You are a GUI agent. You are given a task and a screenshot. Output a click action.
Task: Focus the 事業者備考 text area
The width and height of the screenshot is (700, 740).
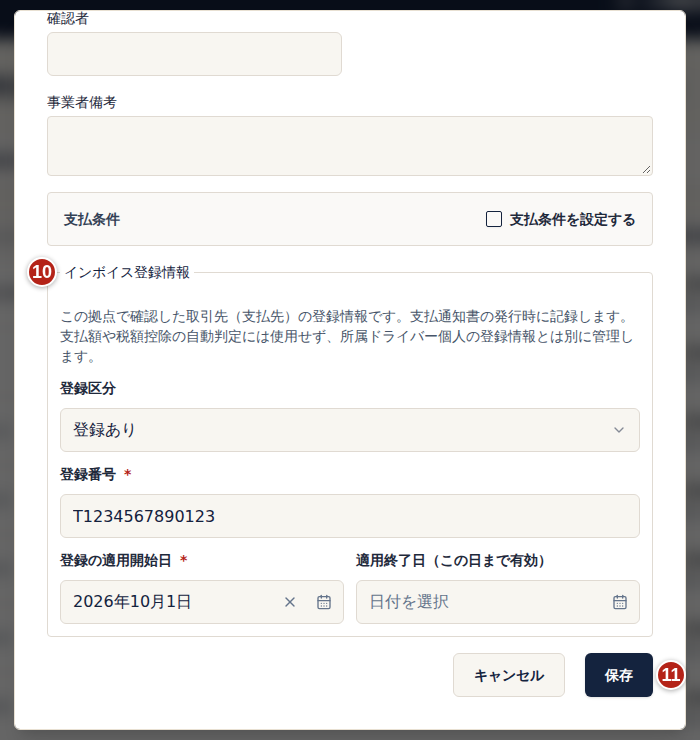click(x=350, y=146)
